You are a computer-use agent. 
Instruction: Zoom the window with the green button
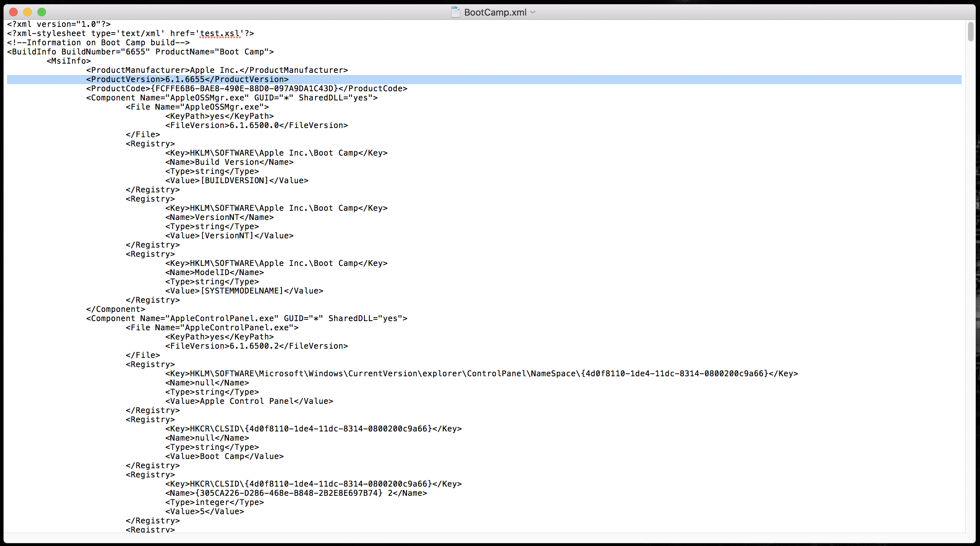42,12
